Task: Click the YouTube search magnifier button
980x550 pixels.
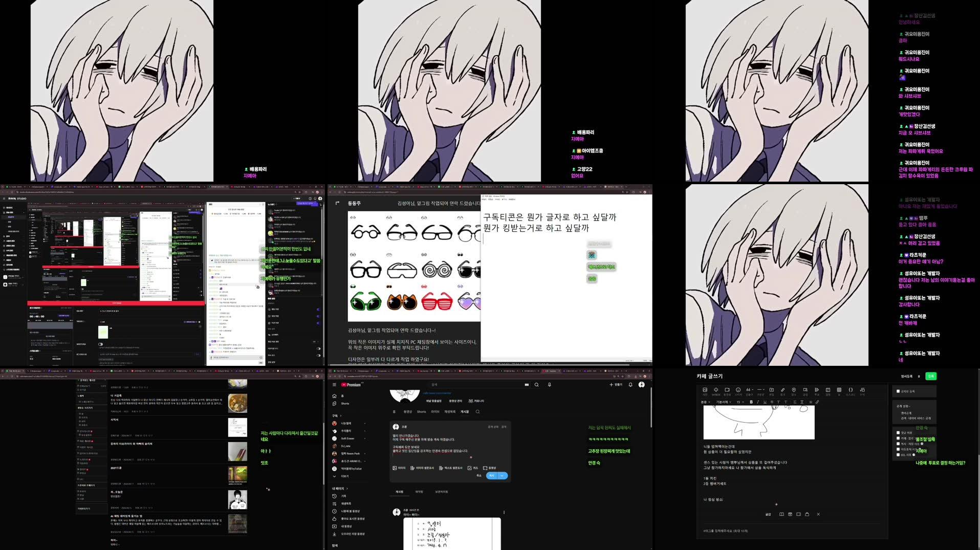Action: 536,385
